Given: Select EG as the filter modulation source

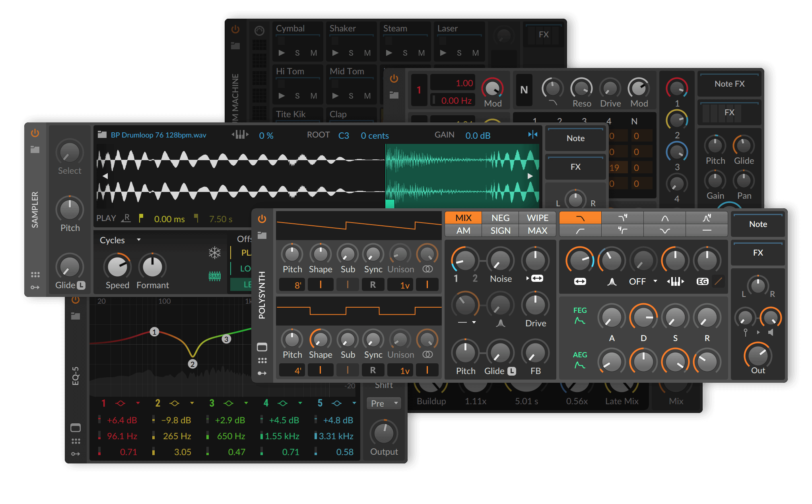Looking at the screenshot, I should pyautogui.click(x=703, y=281).
